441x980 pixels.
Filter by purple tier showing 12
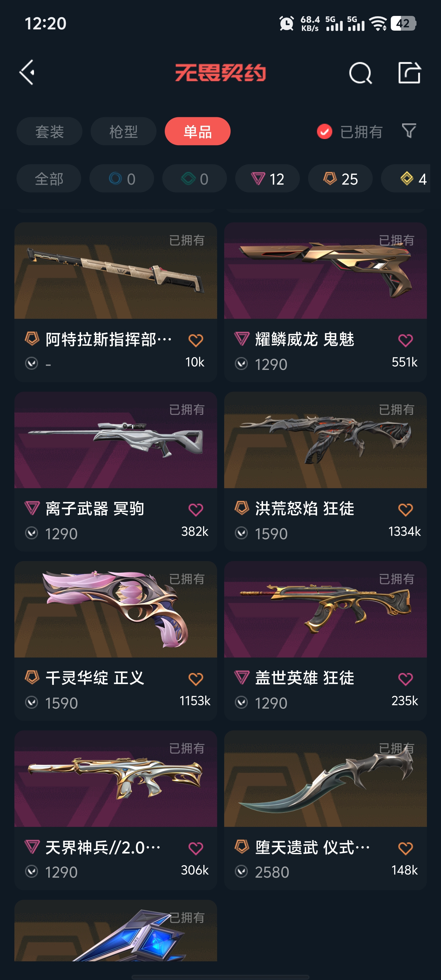click(267, 179)
